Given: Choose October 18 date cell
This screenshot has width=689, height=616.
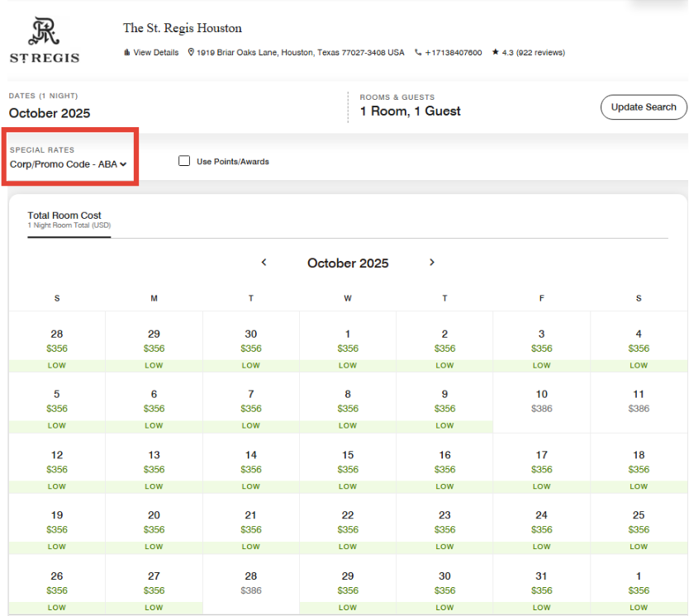Looking at the screenshot, I should tap(639, 462).
